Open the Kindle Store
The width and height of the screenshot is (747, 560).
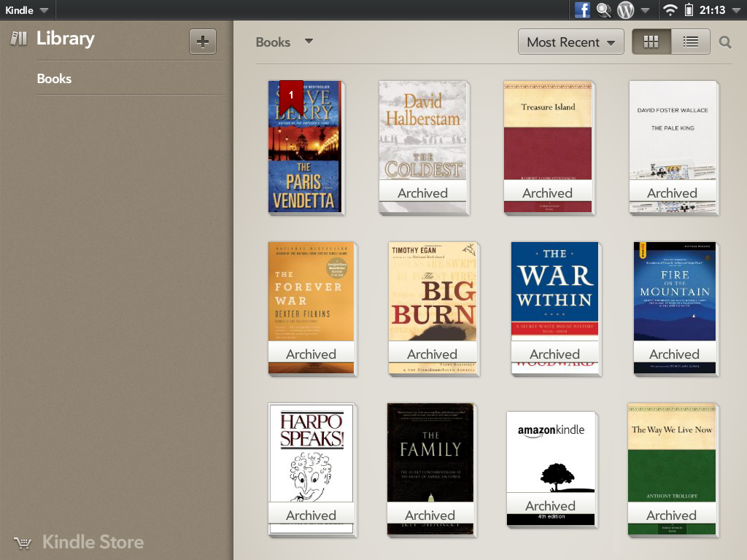point(93,542)
